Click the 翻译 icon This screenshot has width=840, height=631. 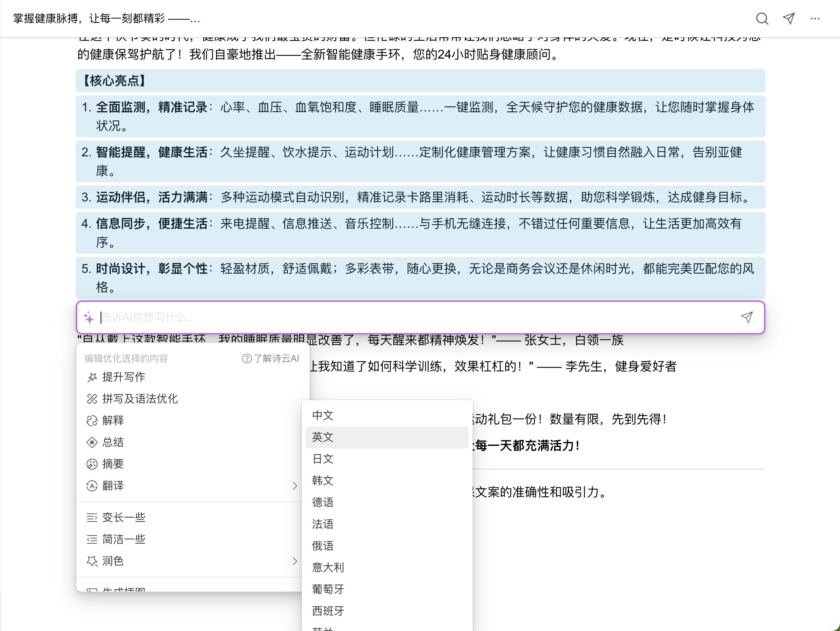point(92,485)
